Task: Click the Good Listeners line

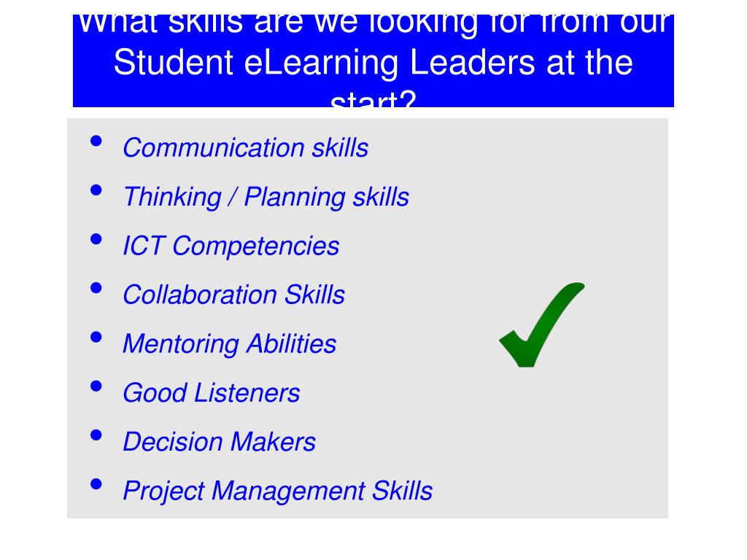Action: [x=212, y=393]
